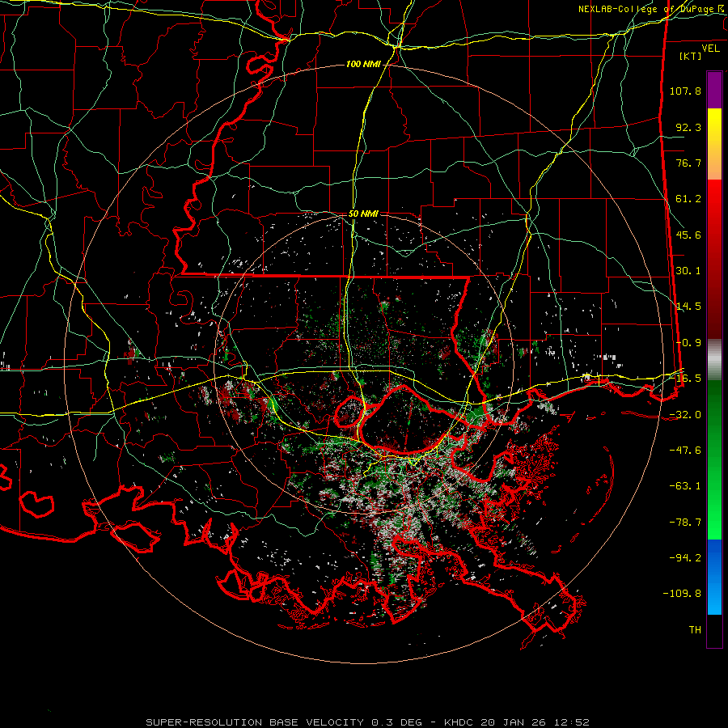The image size is (728, 728).
Task: Click the purple segment of color bar
Action: [714, 90]
